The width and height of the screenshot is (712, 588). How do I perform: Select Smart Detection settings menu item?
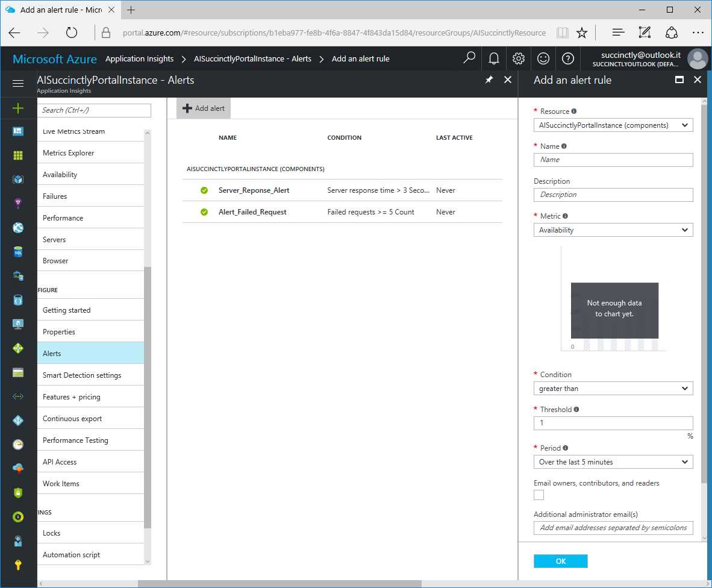point(90,375)
